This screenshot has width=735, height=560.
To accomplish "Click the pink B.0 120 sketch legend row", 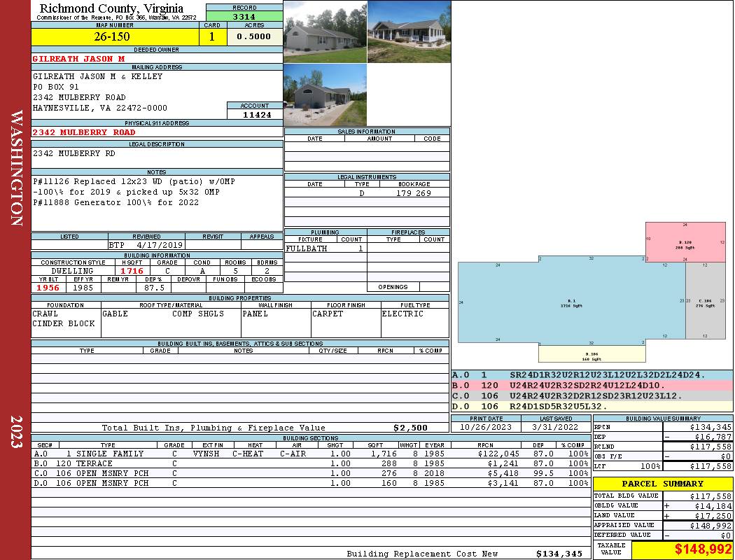I will pos(591,385).
